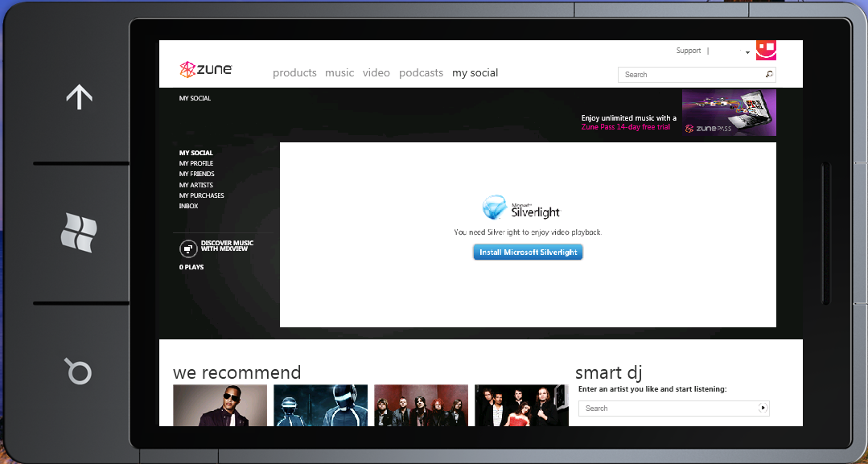Screen dimensions: 868x464
Task: Tap the Windows Start hardware button
Action: click(79, 232)
